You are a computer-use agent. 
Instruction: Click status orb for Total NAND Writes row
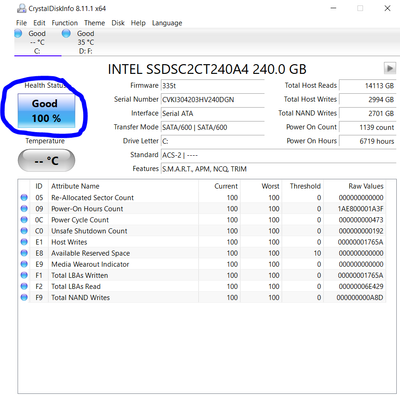(24, 297)
